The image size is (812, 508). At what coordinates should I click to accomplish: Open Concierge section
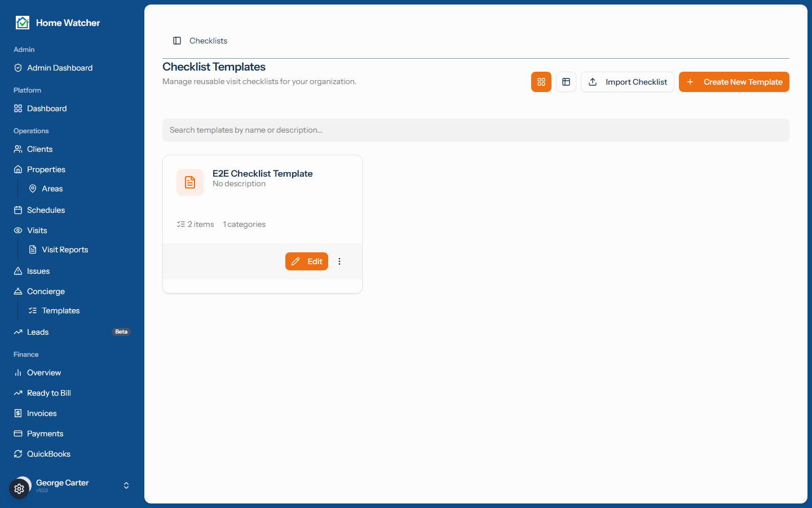coord(72,291)
